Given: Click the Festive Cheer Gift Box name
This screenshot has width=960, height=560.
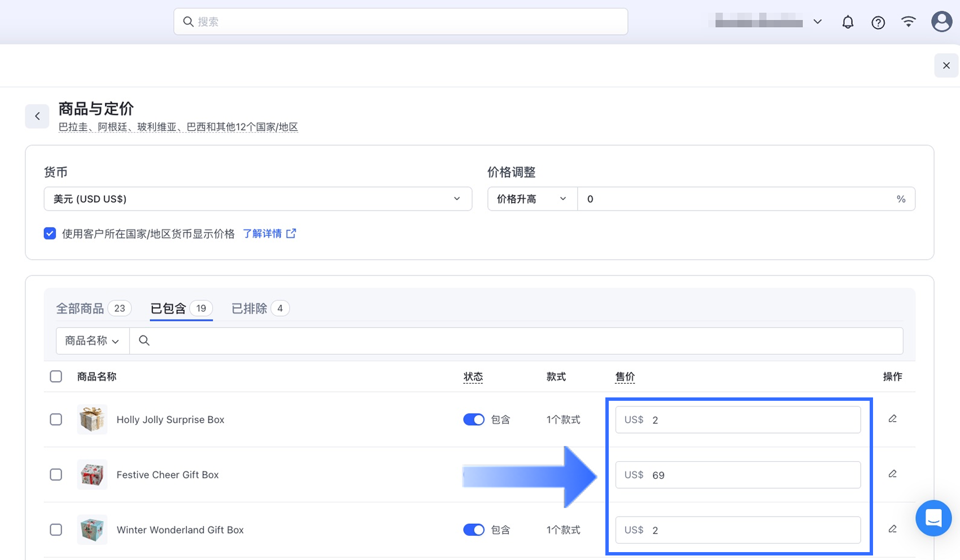Looking at the screenshot, I should 168,475.
